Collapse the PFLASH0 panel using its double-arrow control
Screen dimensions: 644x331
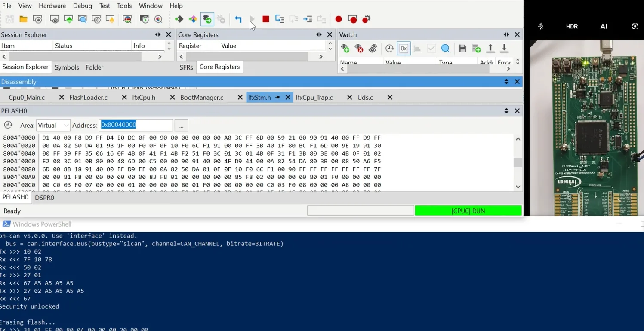click(x=506, y=110)
